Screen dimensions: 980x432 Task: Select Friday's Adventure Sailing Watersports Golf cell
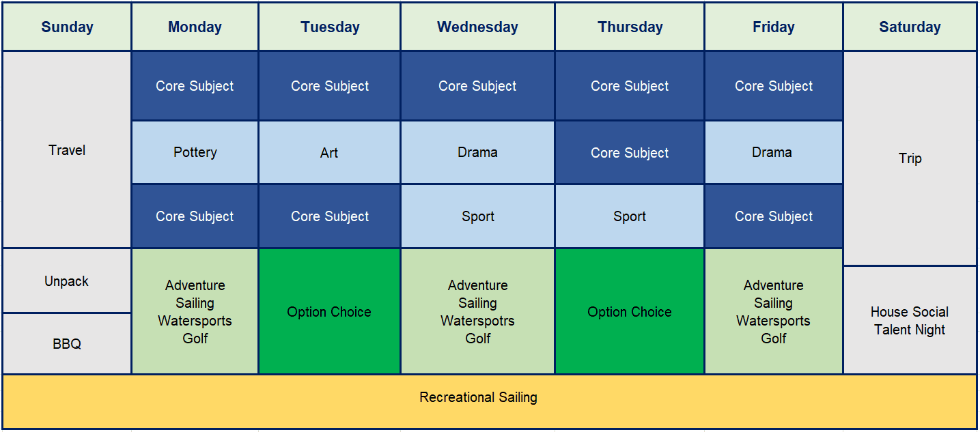773,312
